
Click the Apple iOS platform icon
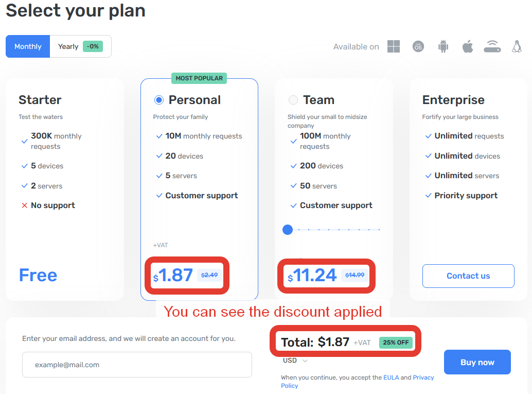click(468, 46)
